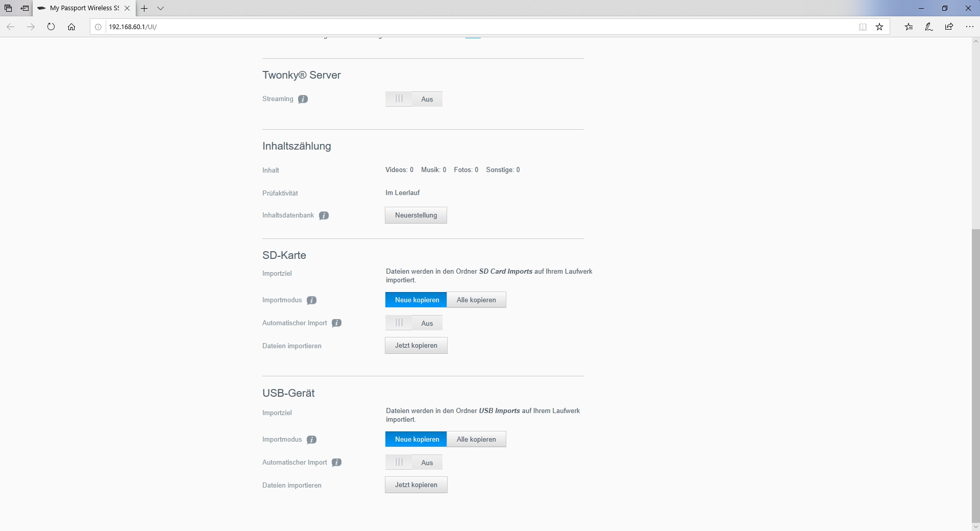Click the vertical scrollbar thumb

[975, 375]
